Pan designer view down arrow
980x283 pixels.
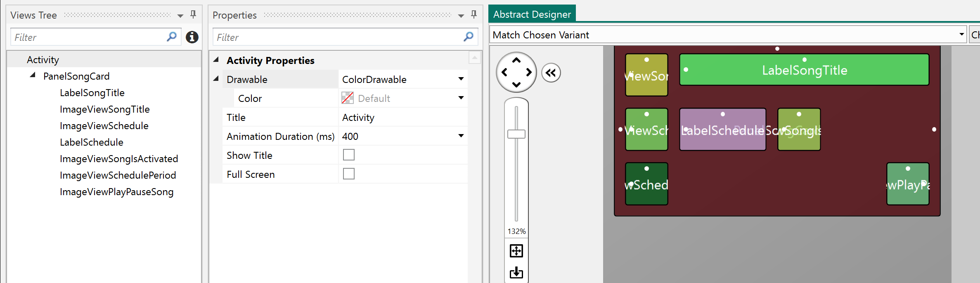(516, 85)
